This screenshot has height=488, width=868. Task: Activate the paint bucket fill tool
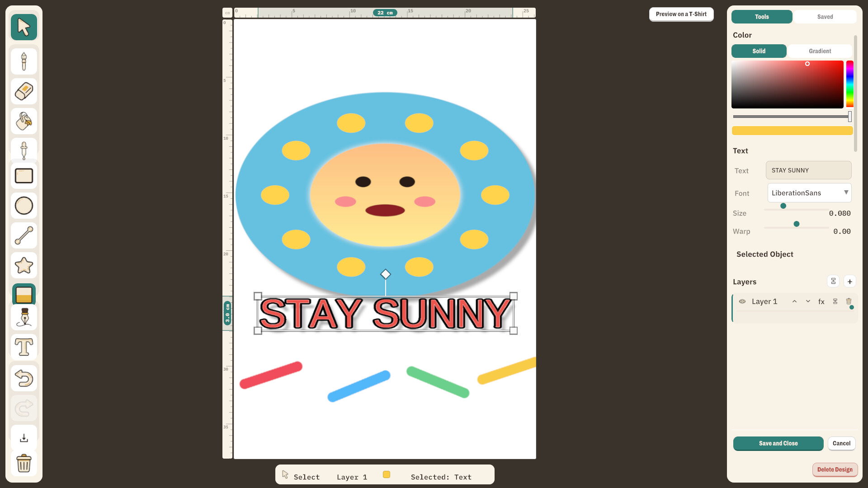[24, 121]
